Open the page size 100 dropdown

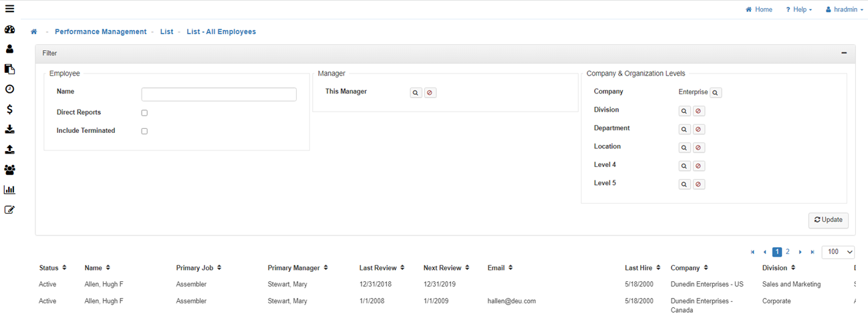[837, 252]
